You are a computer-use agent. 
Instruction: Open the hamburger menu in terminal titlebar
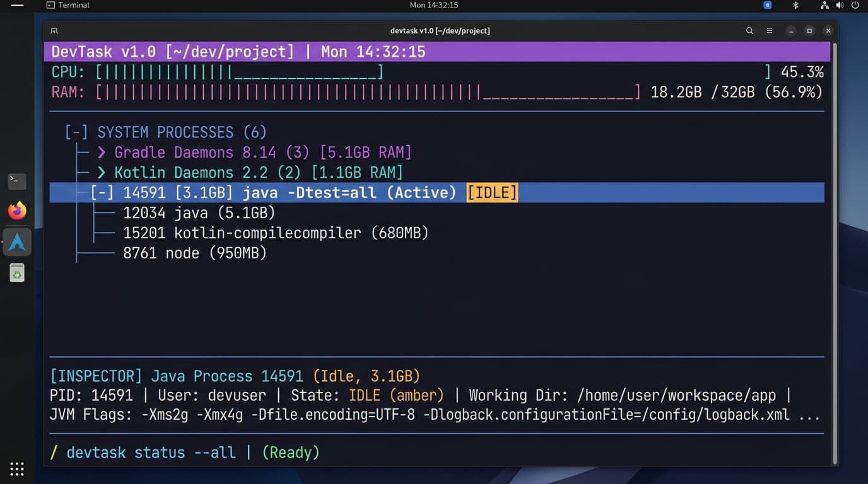[x=770, y=30]
